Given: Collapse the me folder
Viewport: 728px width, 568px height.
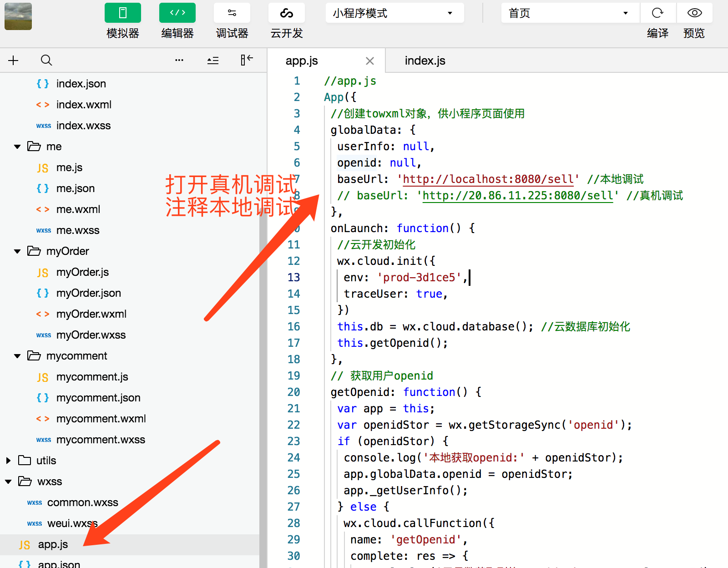Looking at the screenshot, I should 17,147.
